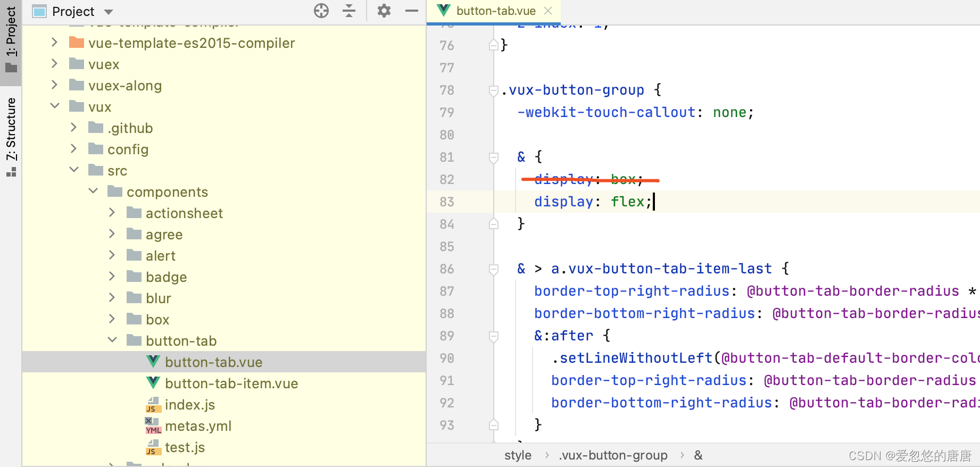Collapse the components folder
This screenshot has height=467, width=980.
coord(93,191)
